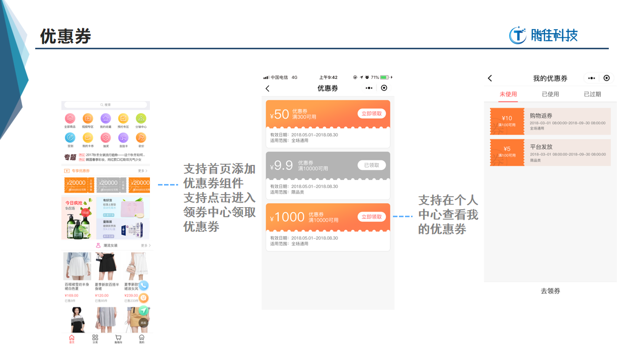Click the 去领券 button
644x362 pixels.
(x=550, y=291)
